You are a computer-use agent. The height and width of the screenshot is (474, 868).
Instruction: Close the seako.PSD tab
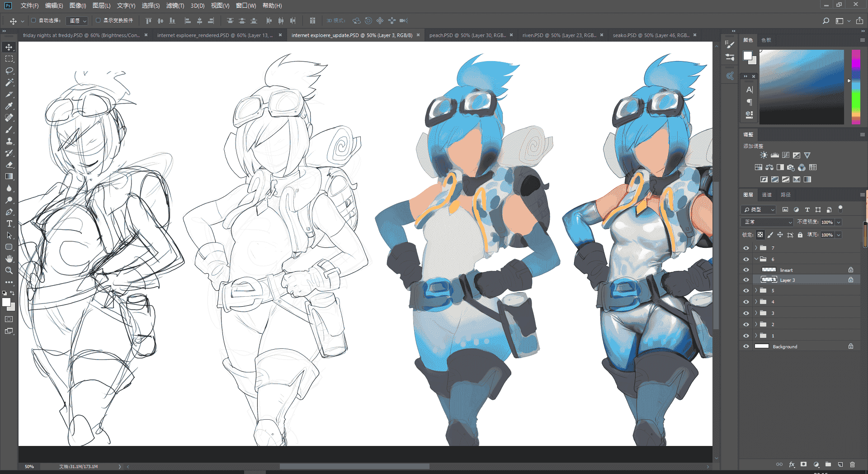coord(695,35)
